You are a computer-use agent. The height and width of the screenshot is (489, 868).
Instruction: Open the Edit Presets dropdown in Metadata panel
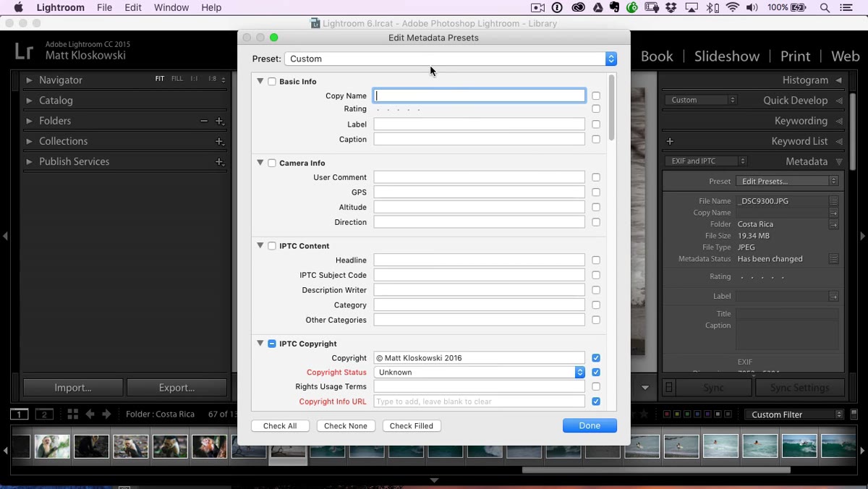[x=787, y=181]
